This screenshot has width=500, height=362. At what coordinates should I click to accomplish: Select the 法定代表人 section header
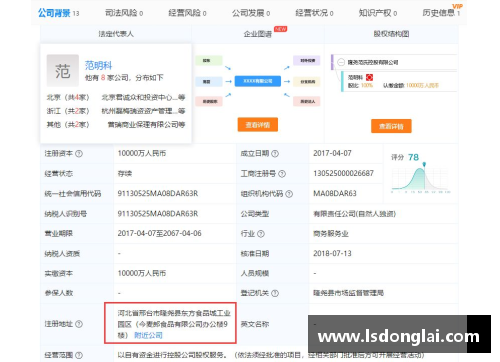pos(116,34)
